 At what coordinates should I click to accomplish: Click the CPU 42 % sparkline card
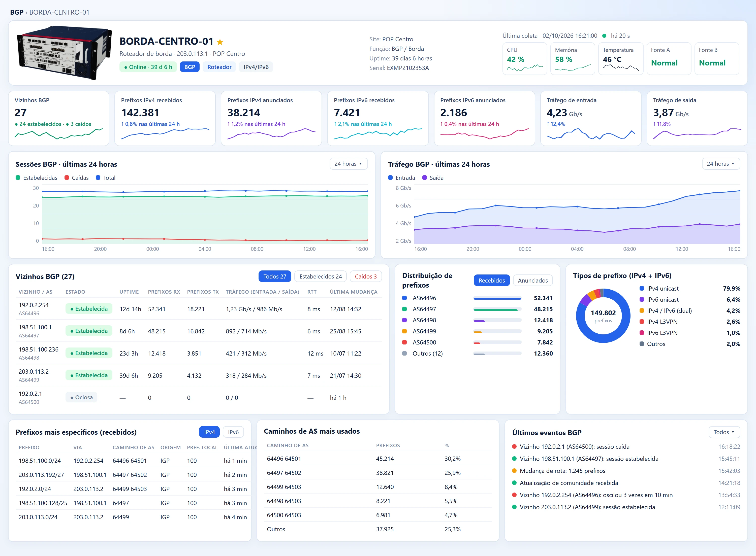(524, 59)
